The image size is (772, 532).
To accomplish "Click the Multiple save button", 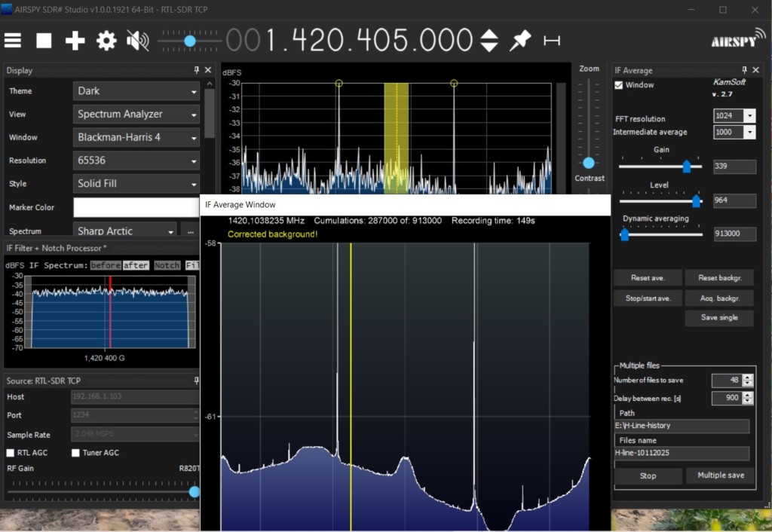I will pos(720,475).
